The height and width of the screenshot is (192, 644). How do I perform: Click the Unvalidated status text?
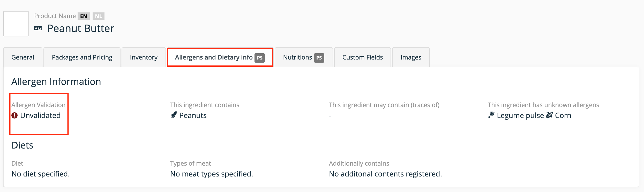point(40,115)
